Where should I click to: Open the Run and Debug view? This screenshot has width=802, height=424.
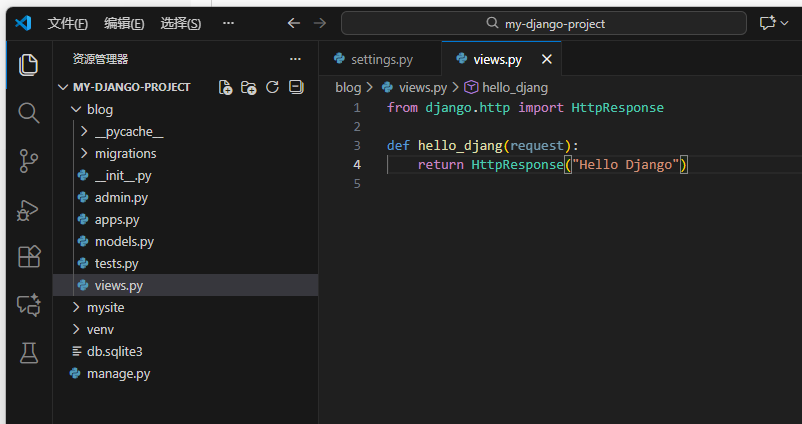pos(28,210)
